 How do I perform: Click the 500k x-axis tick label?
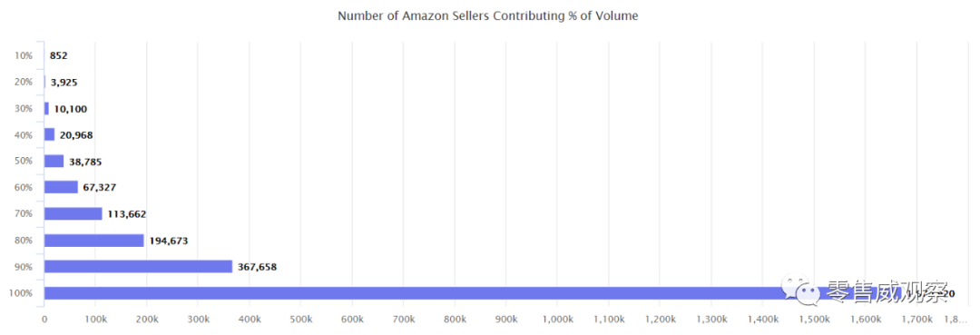[x=300, y=320]
